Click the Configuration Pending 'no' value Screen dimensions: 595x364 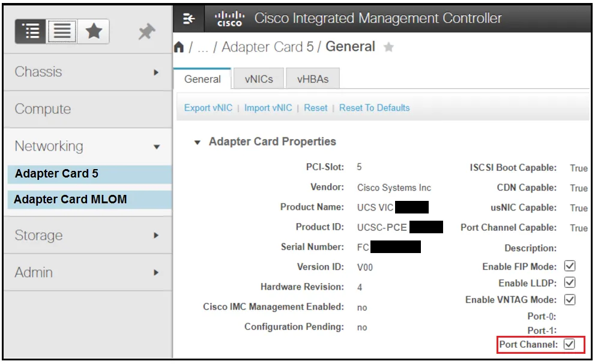pos(362,327)
